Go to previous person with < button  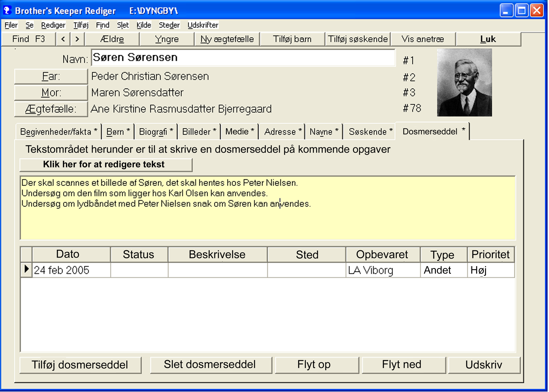click(63, 39)
